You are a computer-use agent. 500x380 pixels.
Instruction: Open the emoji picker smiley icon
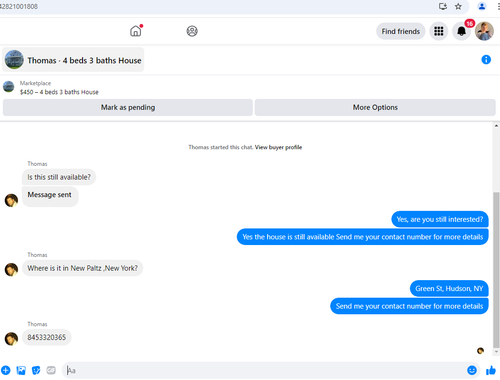click(x=472, y=370)
